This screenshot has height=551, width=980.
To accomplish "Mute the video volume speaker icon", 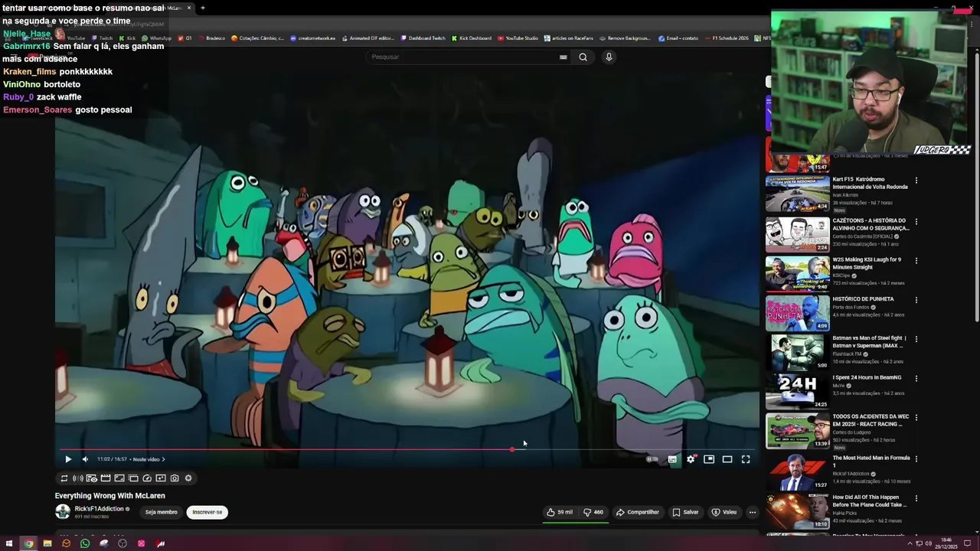I will (x=85, y=459).
